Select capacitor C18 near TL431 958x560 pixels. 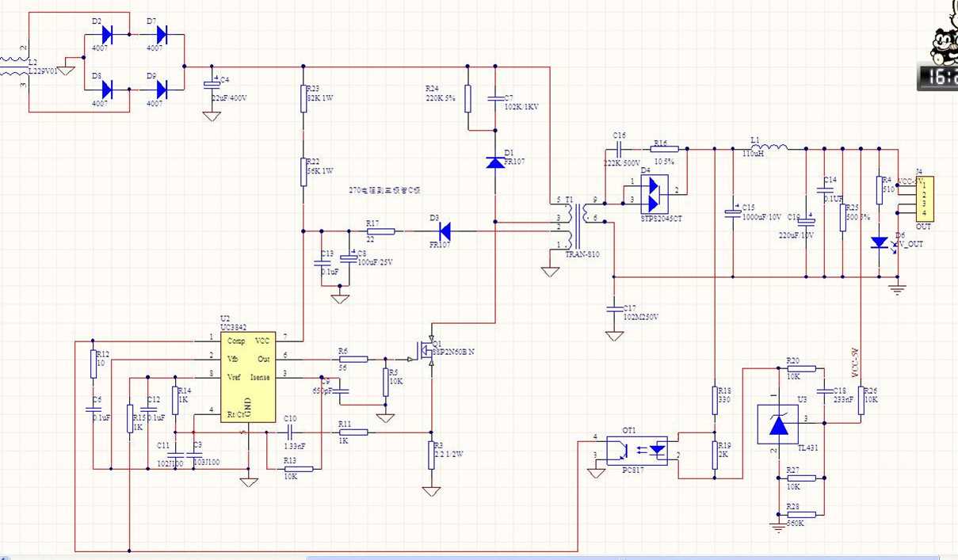(x=825, y=390)
